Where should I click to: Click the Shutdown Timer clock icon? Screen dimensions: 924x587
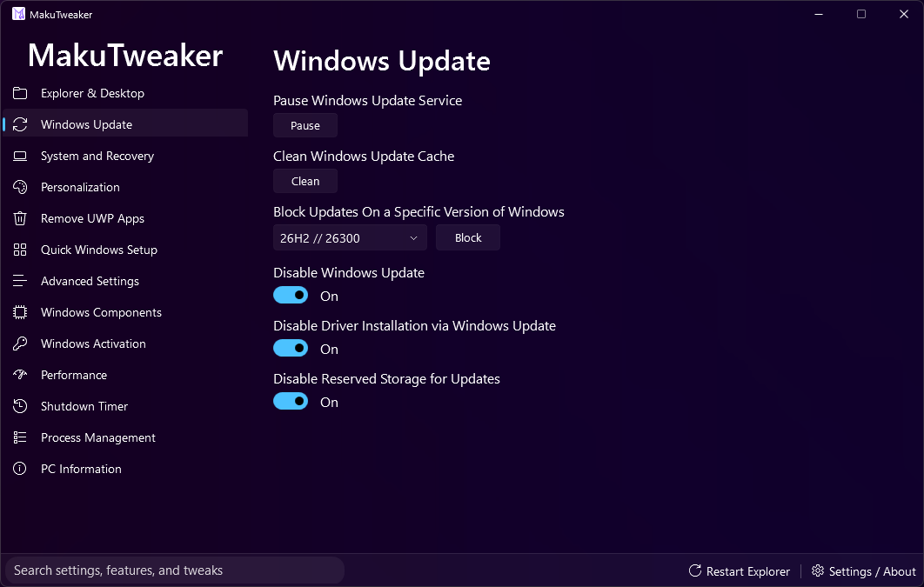click(20, 406)
